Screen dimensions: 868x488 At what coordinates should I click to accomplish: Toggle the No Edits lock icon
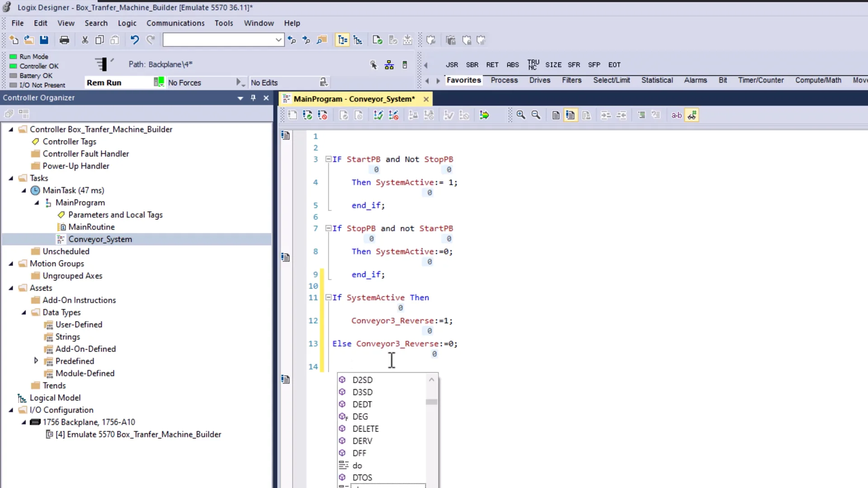(324, 82)
